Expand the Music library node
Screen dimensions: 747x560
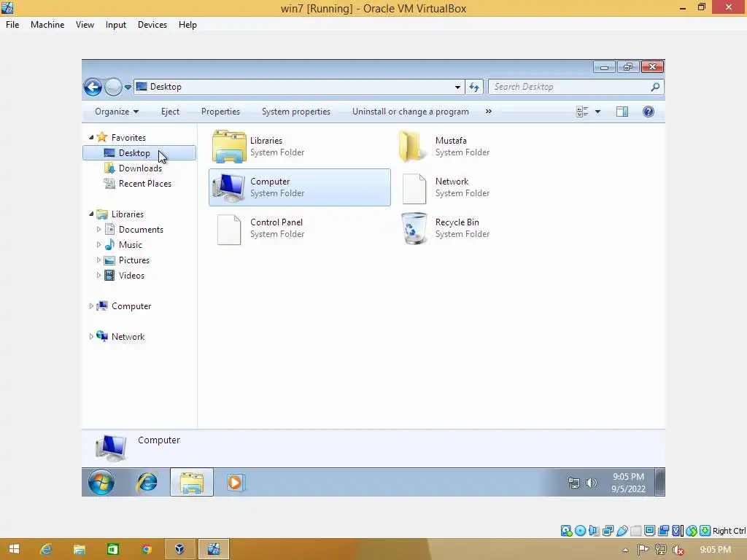pos(98,245)
